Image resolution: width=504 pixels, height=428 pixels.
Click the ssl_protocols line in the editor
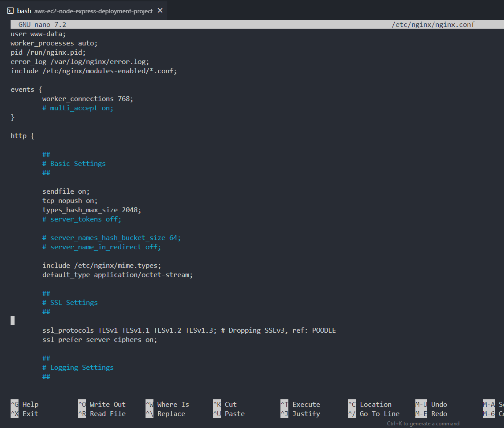click(189, 330)
